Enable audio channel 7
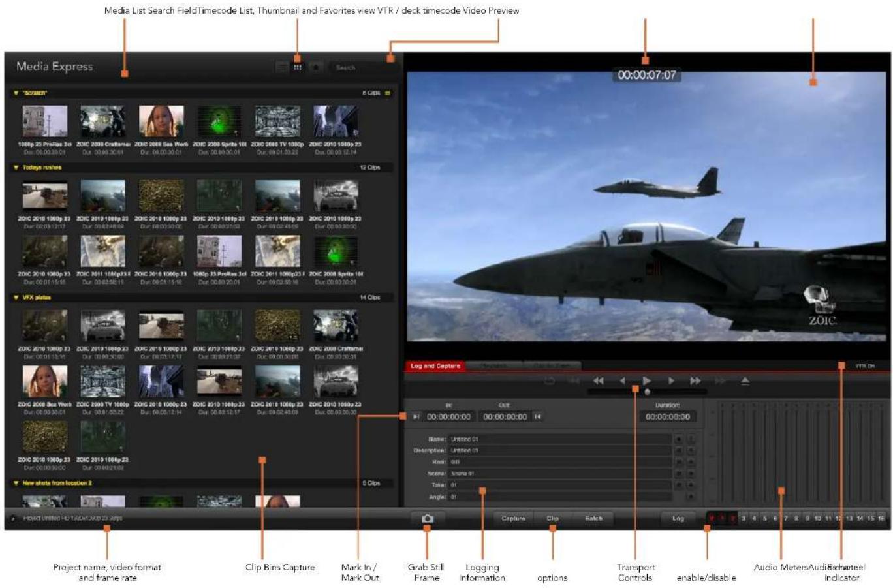 (x=786, y=519)
